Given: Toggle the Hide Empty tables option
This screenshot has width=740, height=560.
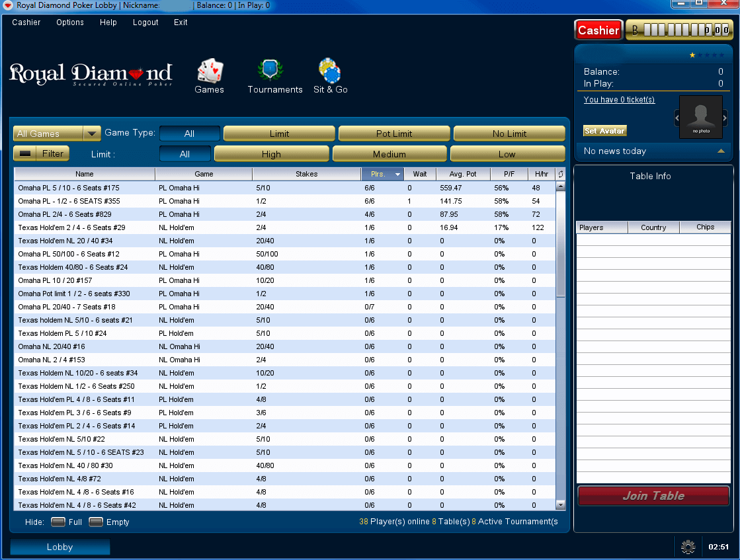Looking at the screenshot, I should (96, 522).
